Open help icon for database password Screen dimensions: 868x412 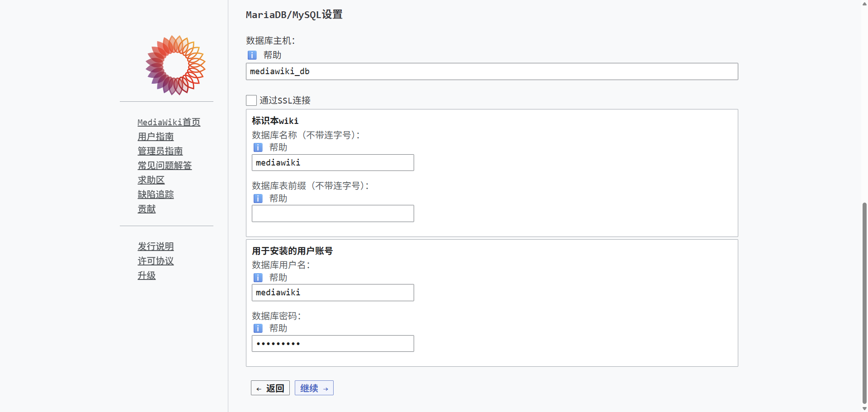click(258, 328)
